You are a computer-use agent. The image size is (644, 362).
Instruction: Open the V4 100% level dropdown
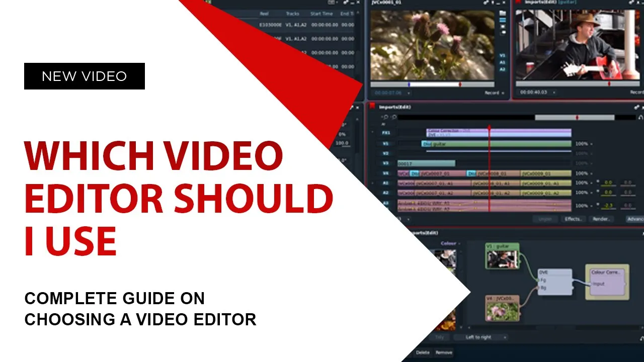584,173
